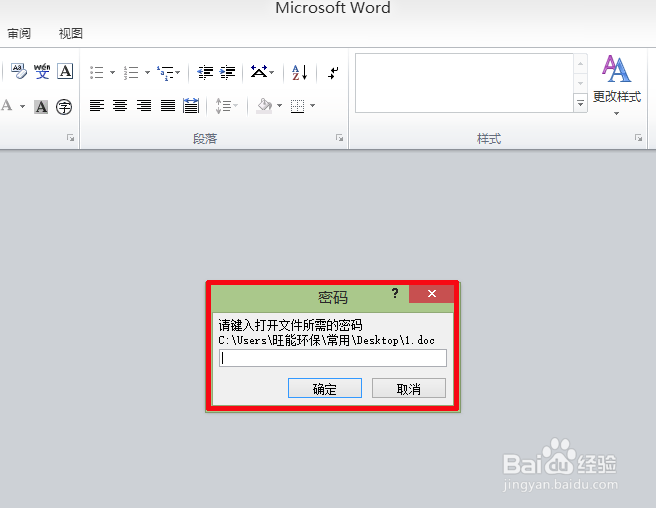Click the Enclose Characters icon

(64, 107)
